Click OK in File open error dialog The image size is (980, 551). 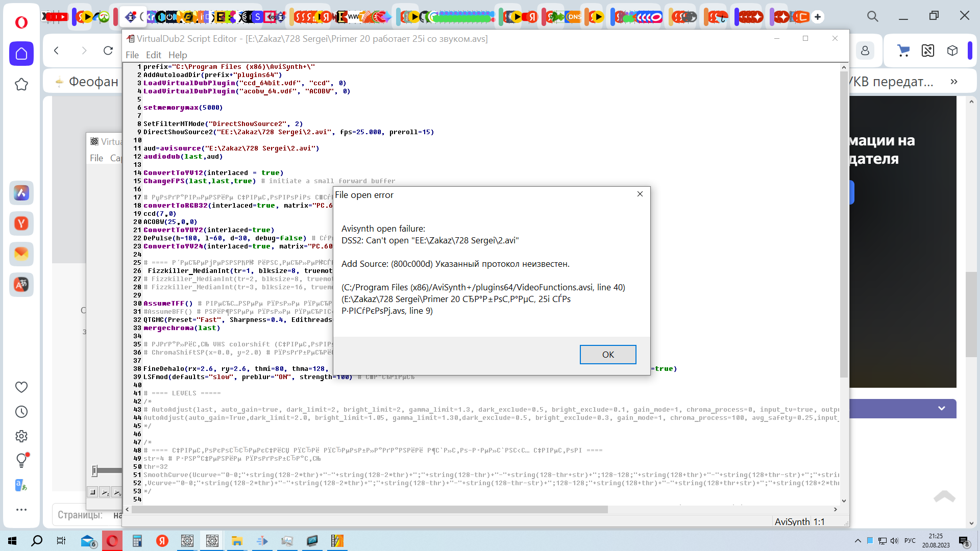click(x=607, y=355)
